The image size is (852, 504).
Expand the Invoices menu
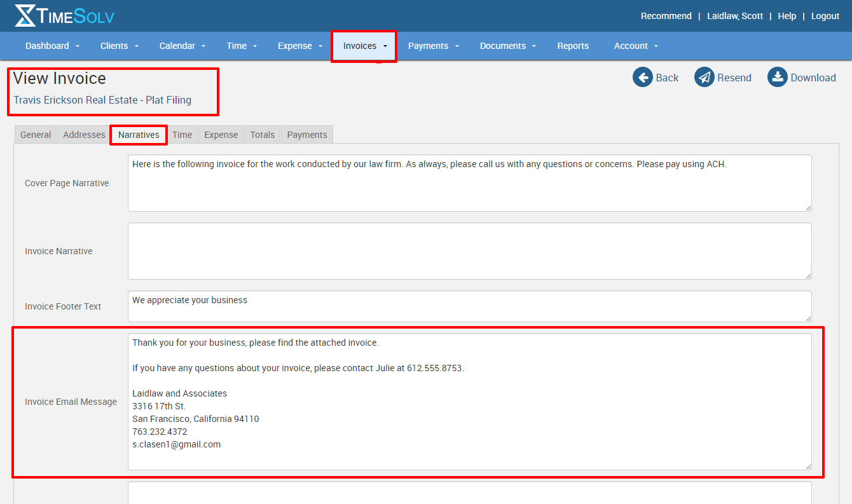pyautogui.click(x=364, y=46)
